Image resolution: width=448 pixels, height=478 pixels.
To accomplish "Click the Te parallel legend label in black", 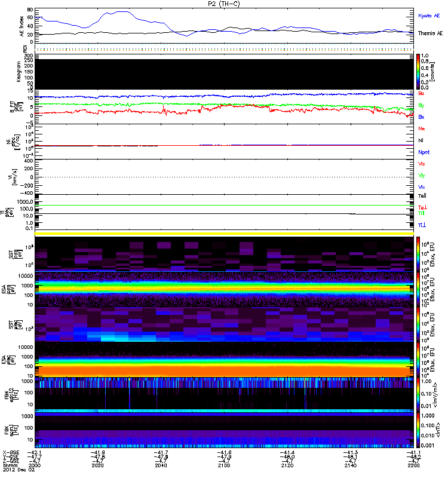I will point(422,196).
